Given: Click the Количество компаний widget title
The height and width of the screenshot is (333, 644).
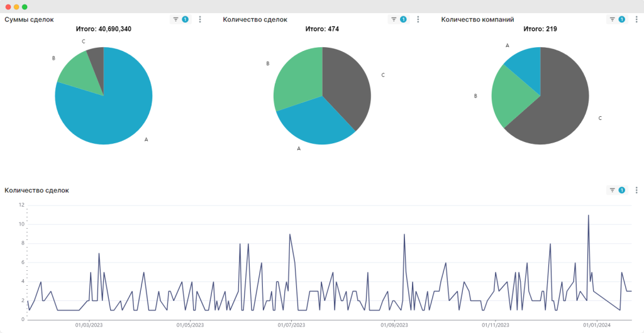Looking at the screenshot, I should [478, 19].
